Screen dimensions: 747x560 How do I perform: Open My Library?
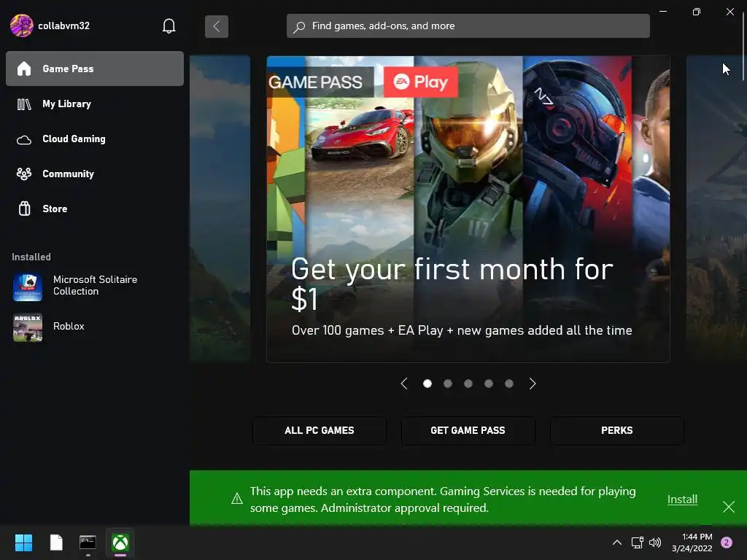coord(95,104)
